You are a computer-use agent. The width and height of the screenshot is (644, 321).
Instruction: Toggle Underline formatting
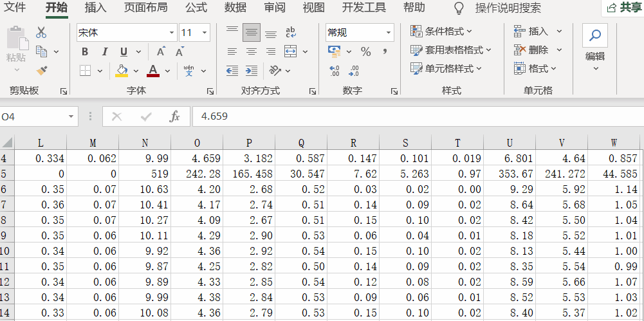pyautogui.click(x=124, y=51)
